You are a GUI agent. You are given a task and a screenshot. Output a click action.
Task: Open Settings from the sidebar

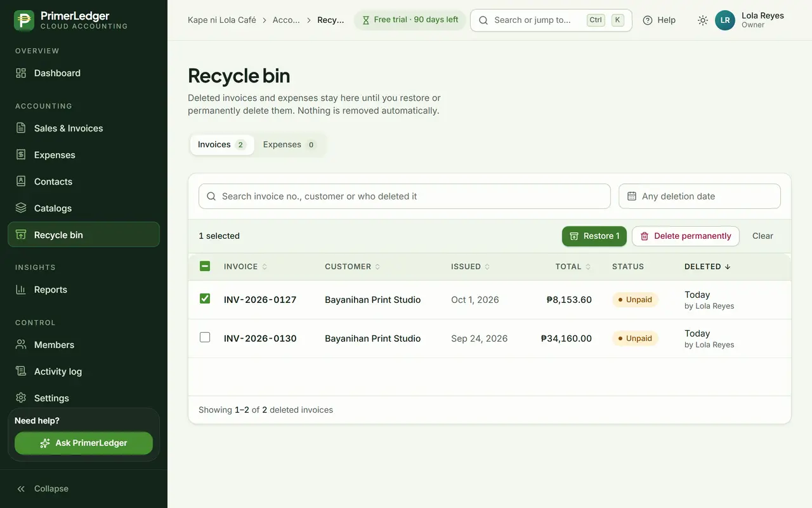(84, 398)
